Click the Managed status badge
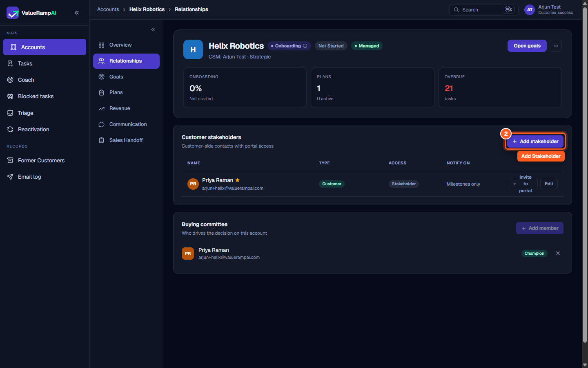This screenshot has height=368, width=588. tap(367, 46)
